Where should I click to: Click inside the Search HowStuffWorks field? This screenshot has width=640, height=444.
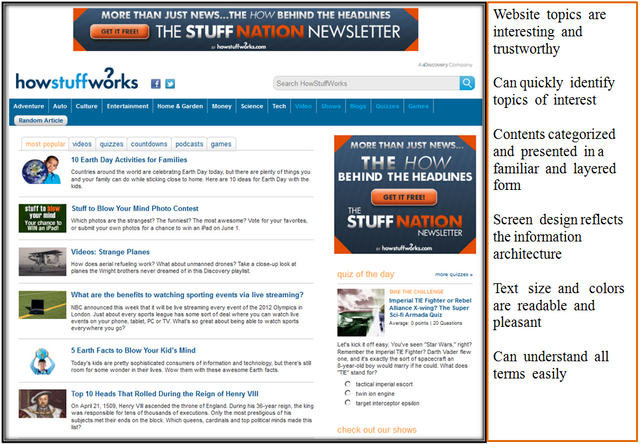pyautogui.click(x=366, y=83)
